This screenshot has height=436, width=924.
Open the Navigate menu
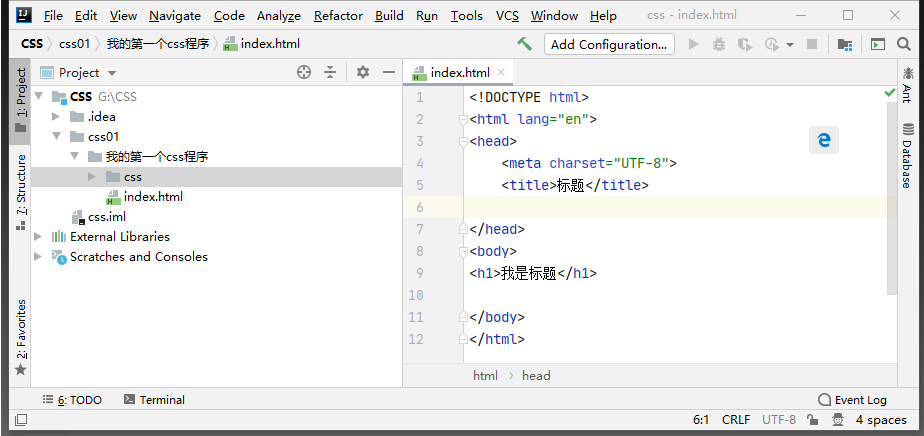pos(175,15)
